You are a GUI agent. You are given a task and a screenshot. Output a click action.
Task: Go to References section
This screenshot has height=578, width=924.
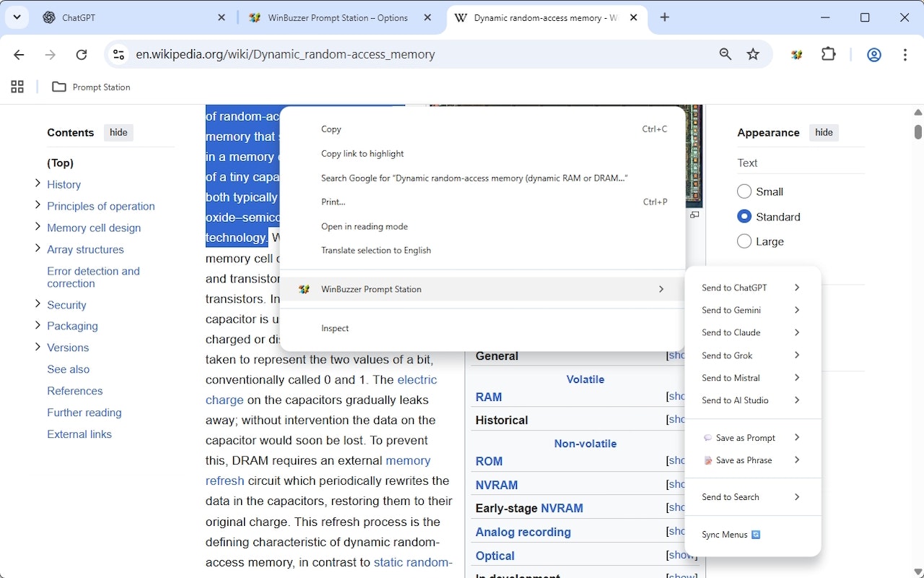pos(74,391)
